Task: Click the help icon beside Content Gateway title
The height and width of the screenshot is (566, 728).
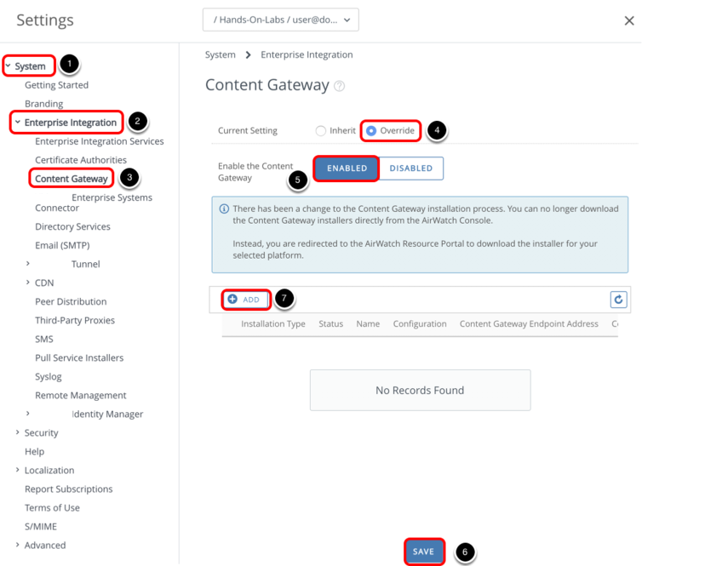Action: tap(340, 86)
